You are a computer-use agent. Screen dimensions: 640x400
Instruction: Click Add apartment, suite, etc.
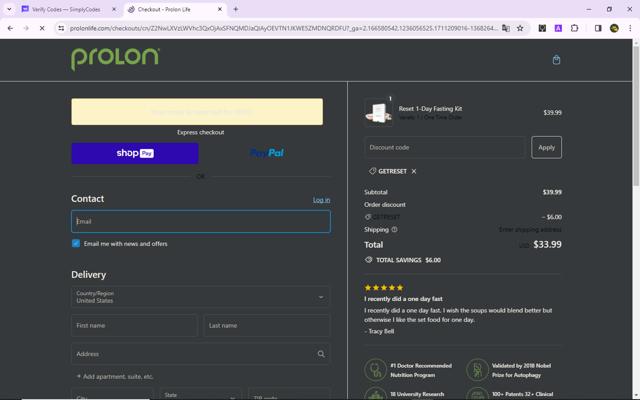115,376
